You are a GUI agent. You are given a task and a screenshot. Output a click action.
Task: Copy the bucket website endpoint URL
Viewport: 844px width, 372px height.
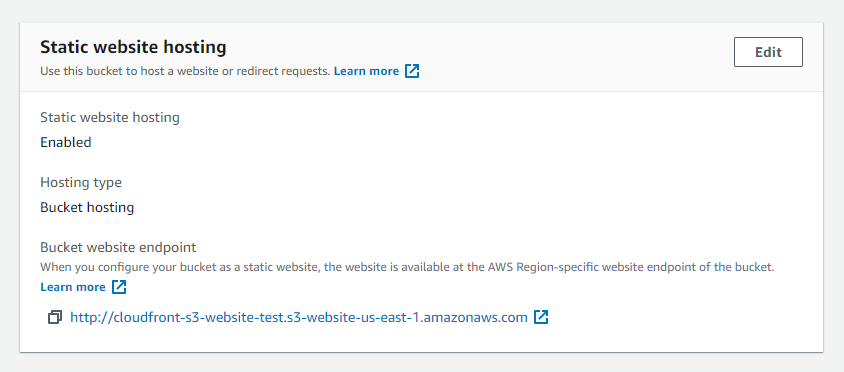[55, 318]
